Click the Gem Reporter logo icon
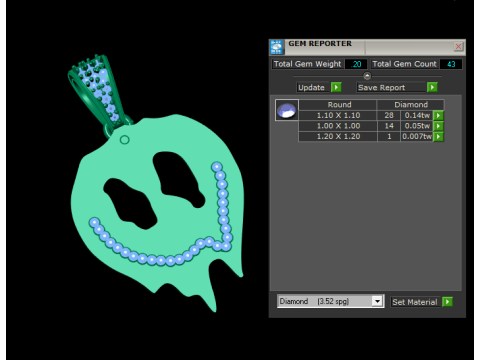 276,47
